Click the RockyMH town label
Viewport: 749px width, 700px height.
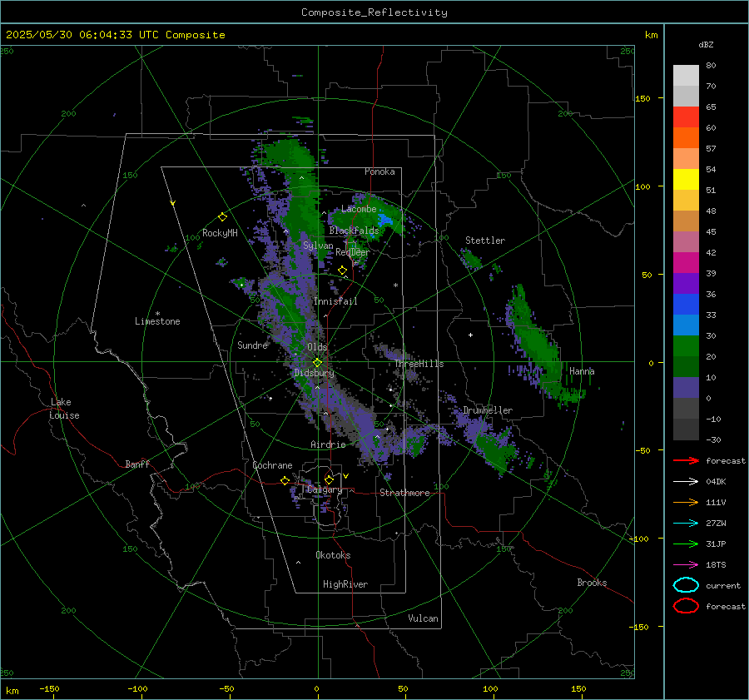tap(220, 233)
